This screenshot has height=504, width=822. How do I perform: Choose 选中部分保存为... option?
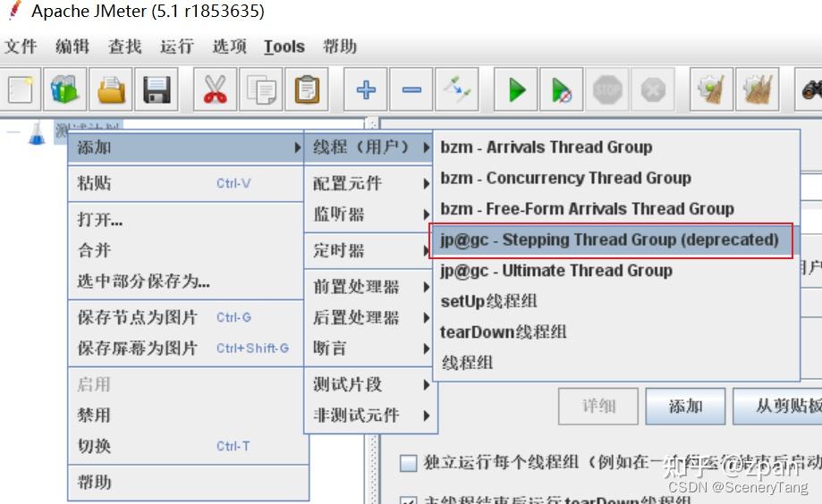click(186, 281)
